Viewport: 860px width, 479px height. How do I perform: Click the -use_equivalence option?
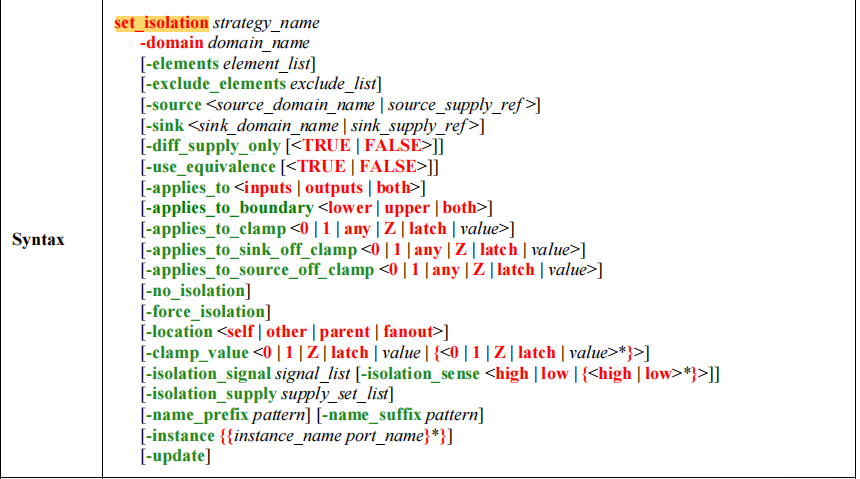pos(210,166)
